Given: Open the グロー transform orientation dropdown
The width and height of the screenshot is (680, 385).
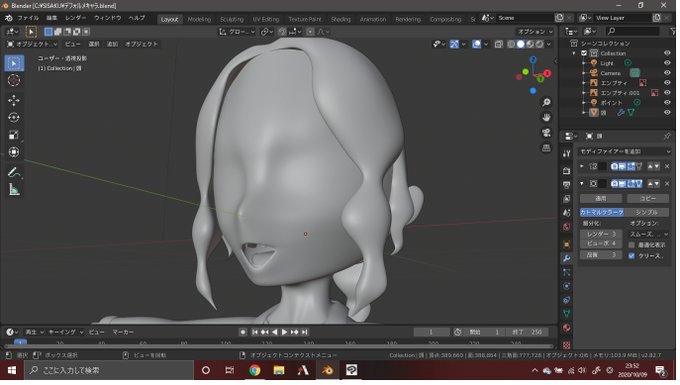Looking at the screenshot, I should pos(237,32).
